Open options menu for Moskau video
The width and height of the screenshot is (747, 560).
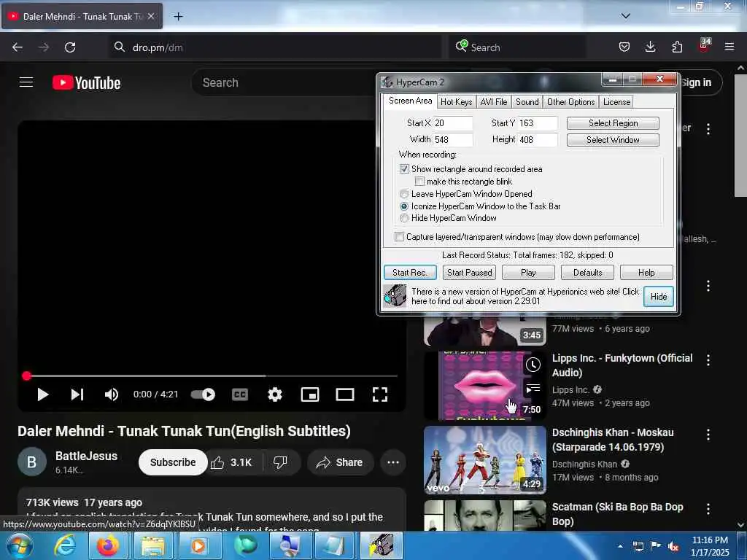point(708,435)
